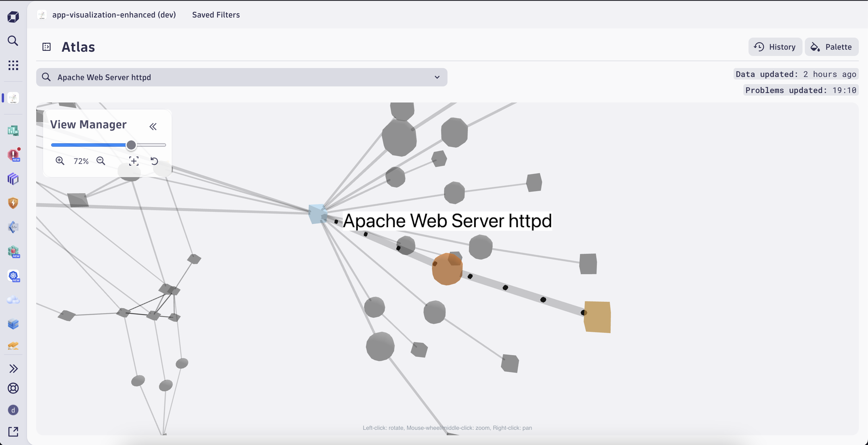Image resolution: width=868 pixels, height=445 pixels.
Task: Open the magnifying glass search in the sidebar
Action: (13, 41)
